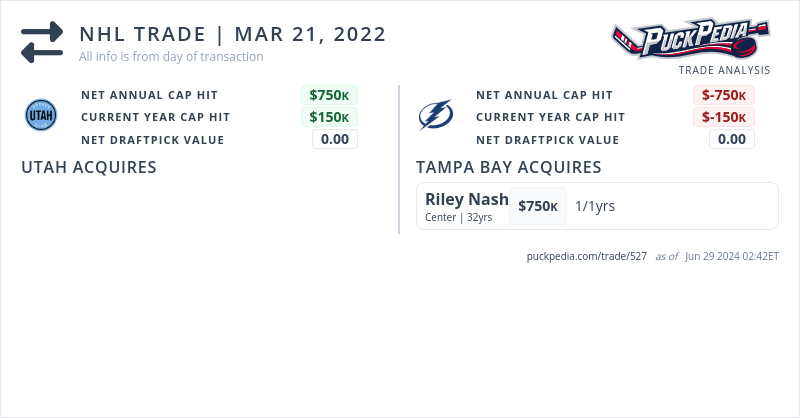Click the Trade Analysis label
This screenshot has height=418, width=800.
coord(724,70)
